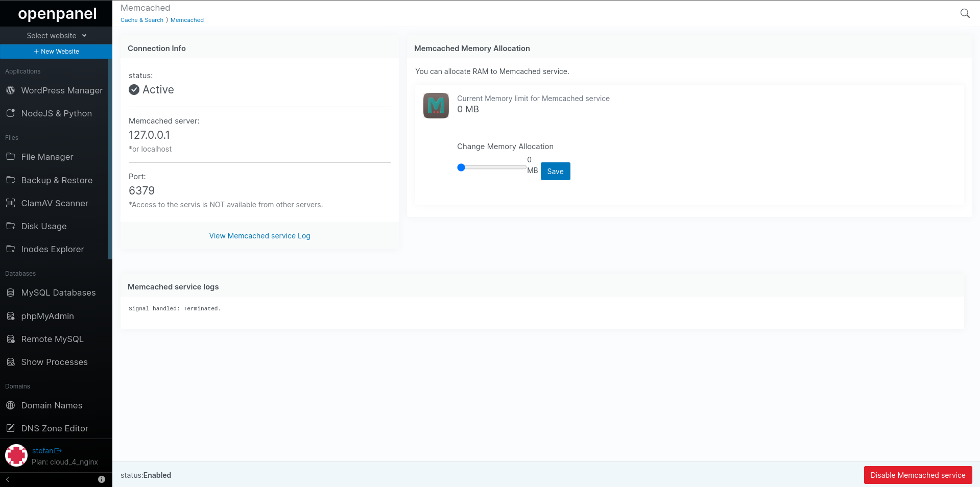The width and height of the screenshot is (980, 487).
Task: Expand the Select website dropdown
Action: point(56,36)
